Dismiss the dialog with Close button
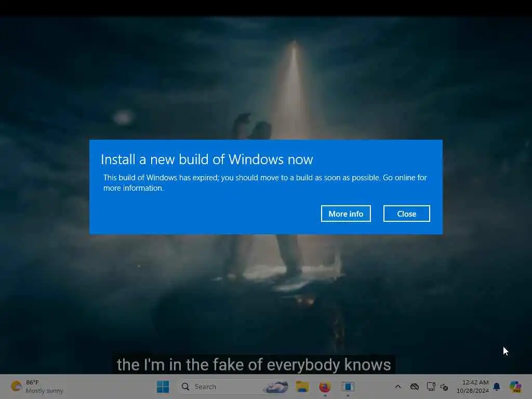532x399 pixels. 406,214
